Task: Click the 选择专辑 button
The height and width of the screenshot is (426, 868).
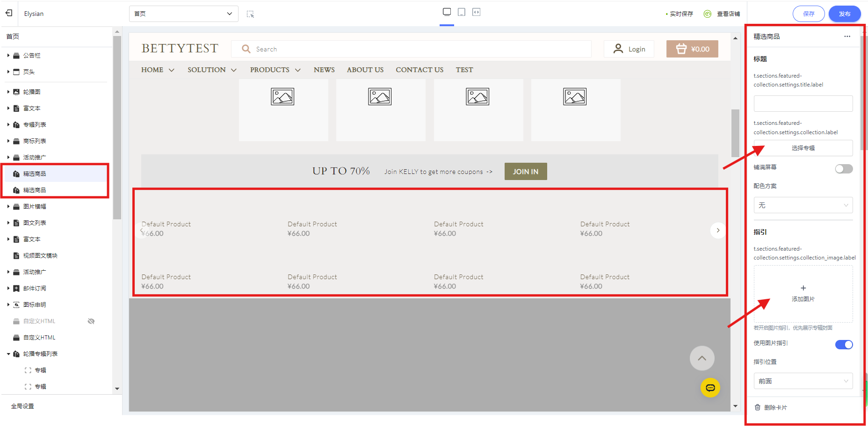Action: tap(803, 148)
